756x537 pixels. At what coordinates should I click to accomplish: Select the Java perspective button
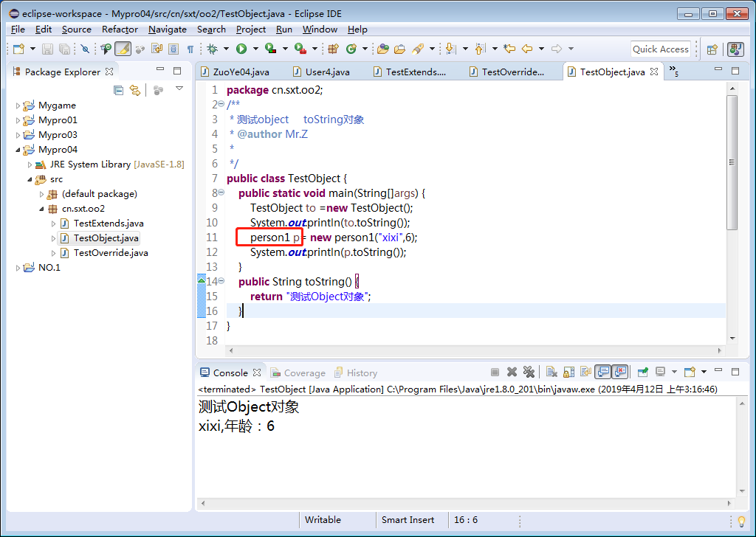click(735, 49)
